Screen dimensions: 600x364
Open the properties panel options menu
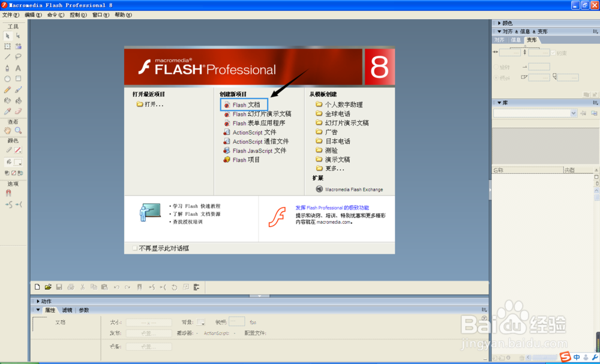pyautogui.click(x=484, y=310)
